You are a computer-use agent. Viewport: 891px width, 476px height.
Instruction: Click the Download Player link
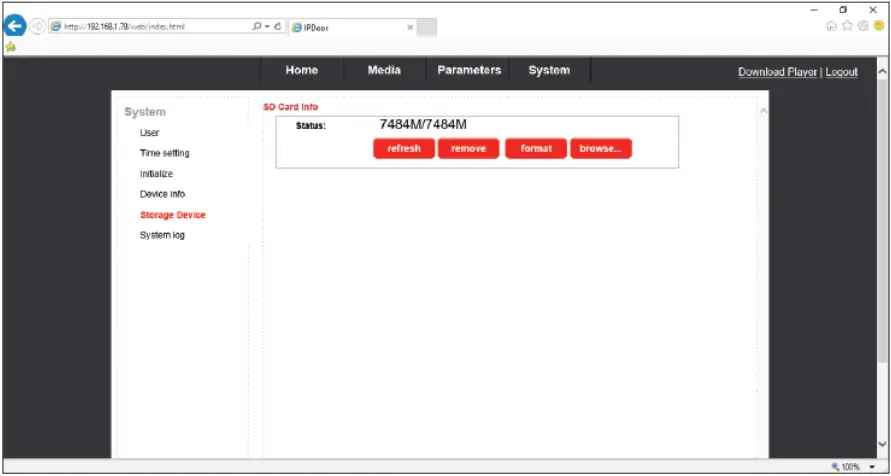[x=777, y=72]
